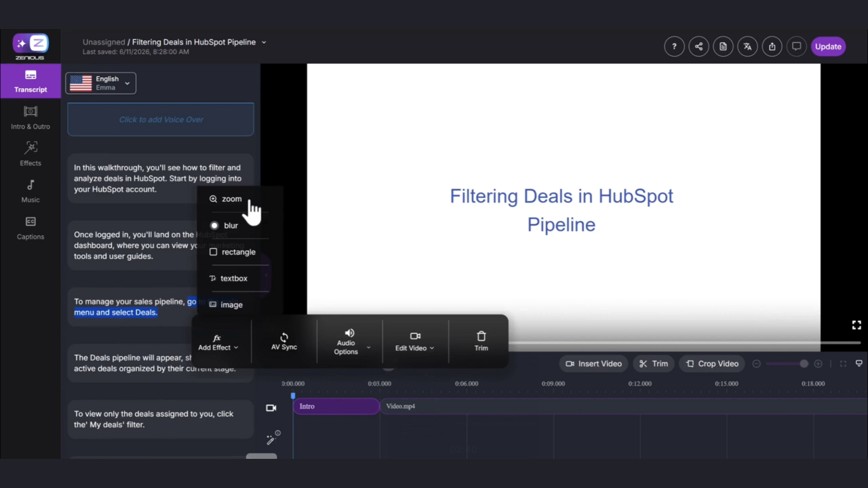The image size is (868, 488).
Task: Click the translate language icon
Action: click(x=747, y=47)
